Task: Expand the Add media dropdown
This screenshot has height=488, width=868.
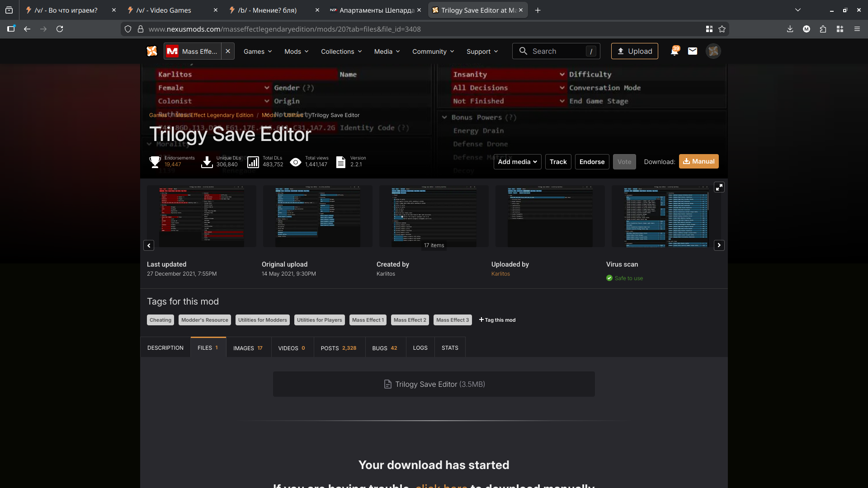Action: click(x=517, y=162)
